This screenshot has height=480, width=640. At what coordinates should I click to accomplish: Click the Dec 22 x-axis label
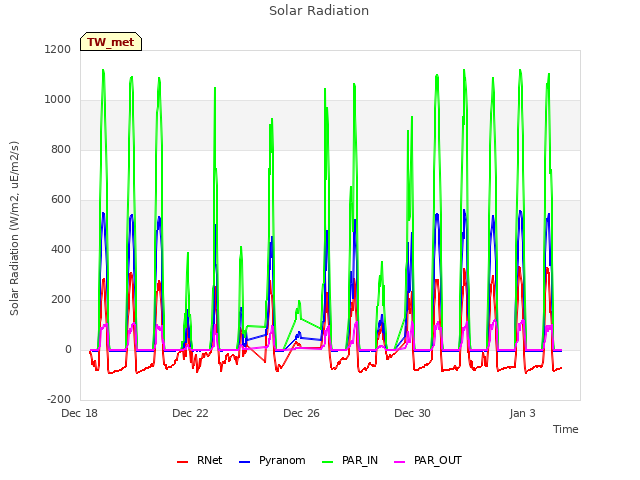tap(190, 413)
